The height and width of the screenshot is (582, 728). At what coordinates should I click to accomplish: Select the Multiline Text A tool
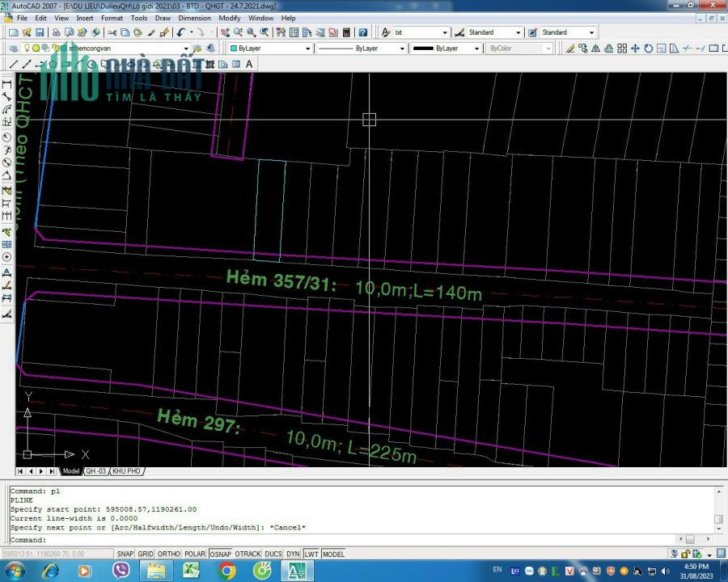[x=249, y=64]
